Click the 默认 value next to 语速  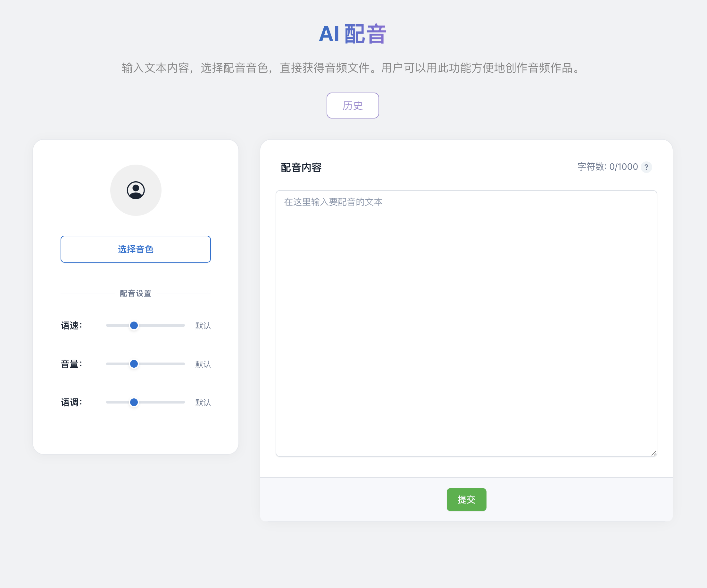(x=203, y=326)
